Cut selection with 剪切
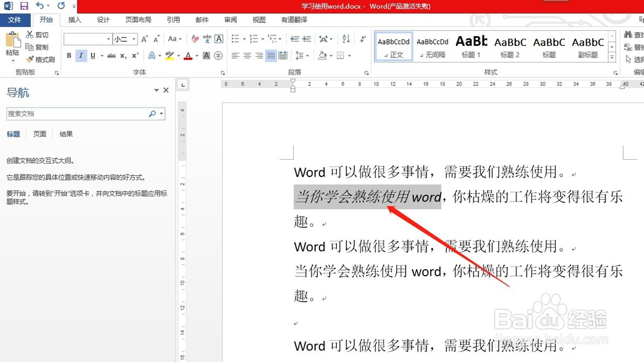This screenshot has height=362, width=644. coord(37,35)
